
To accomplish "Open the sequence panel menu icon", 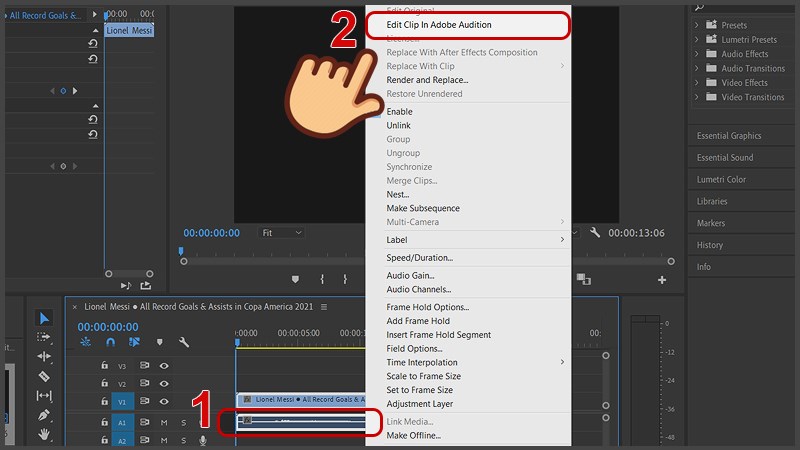I will click(x=324, y=307).
